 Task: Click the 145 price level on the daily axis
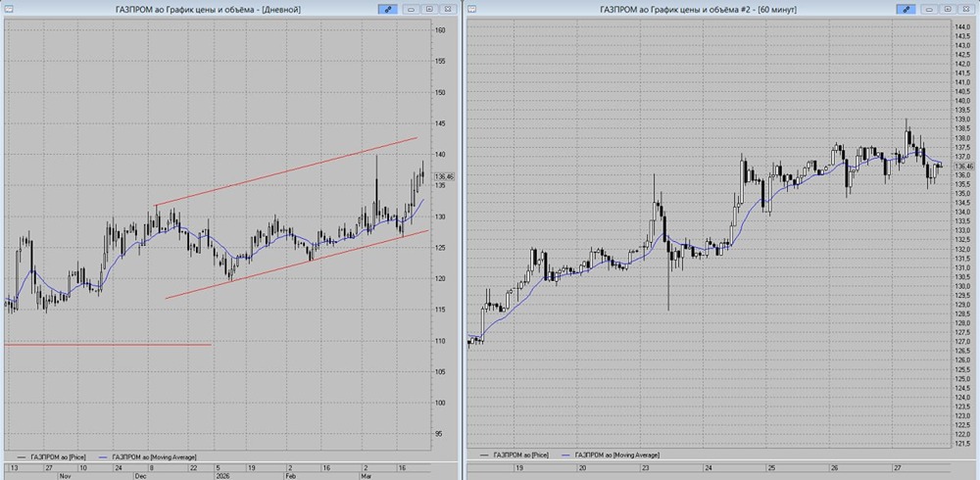coord(441,123)
